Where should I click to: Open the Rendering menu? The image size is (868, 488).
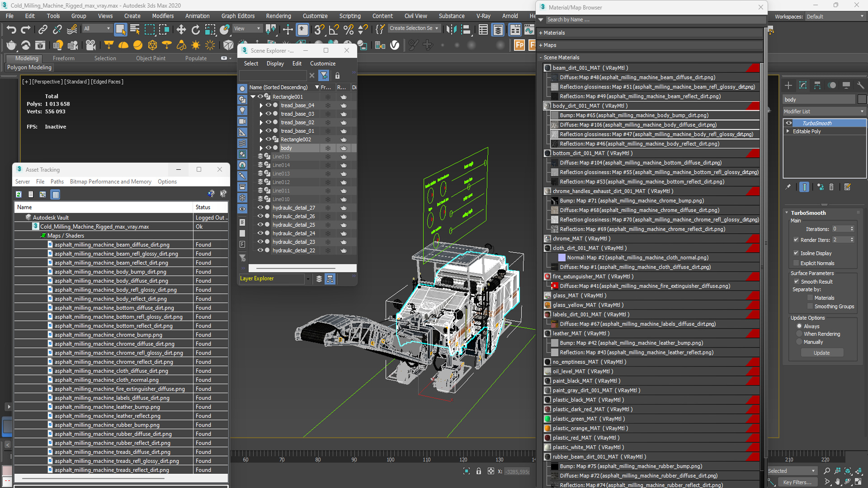(x=278, y=16)
